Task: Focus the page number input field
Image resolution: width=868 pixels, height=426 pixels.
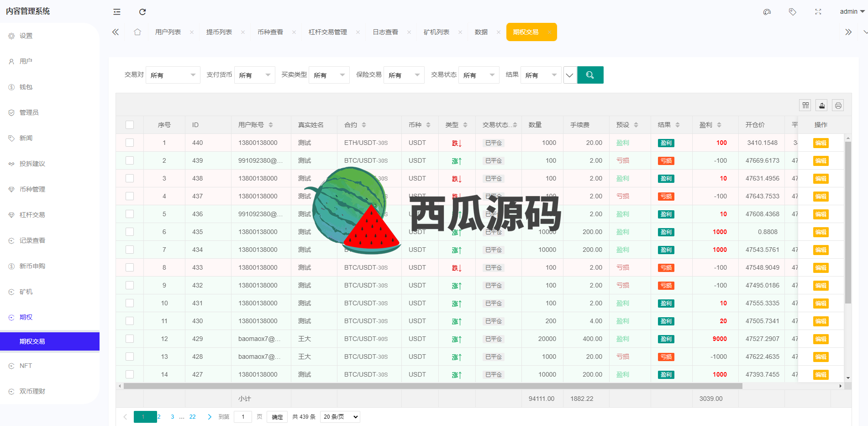Action: coord(243,417)
